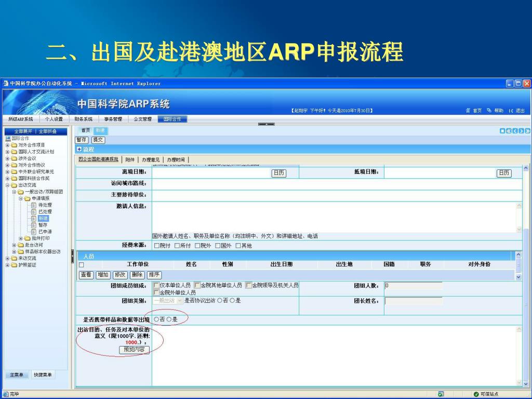
Task: Check the 所付 funding source checkbox
Action: [x=177, y=246]
